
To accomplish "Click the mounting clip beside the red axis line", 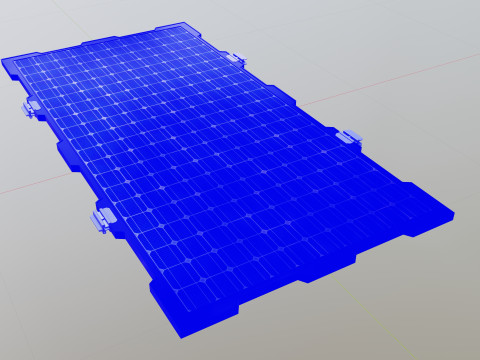I will [x=349, y=137].
